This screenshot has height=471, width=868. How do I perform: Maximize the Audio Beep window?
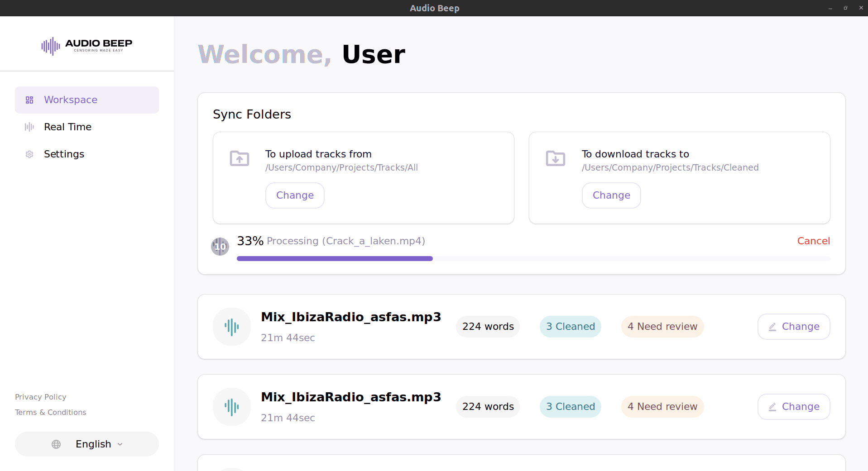845,8
